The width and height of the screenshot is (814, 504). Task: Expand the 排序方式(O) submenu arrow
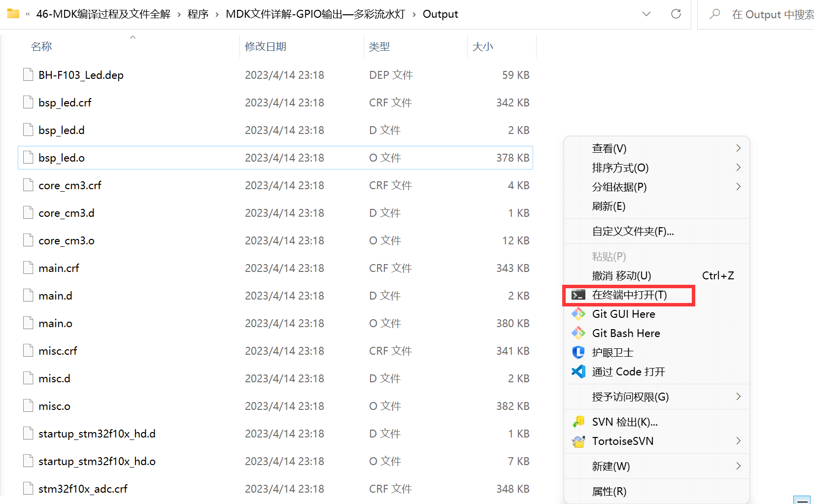tap(738, 168)
